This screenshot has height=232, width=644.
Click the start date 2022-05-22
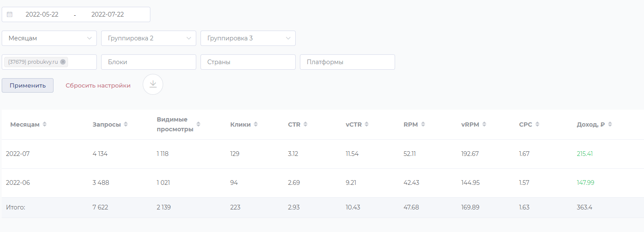(42, 14)
